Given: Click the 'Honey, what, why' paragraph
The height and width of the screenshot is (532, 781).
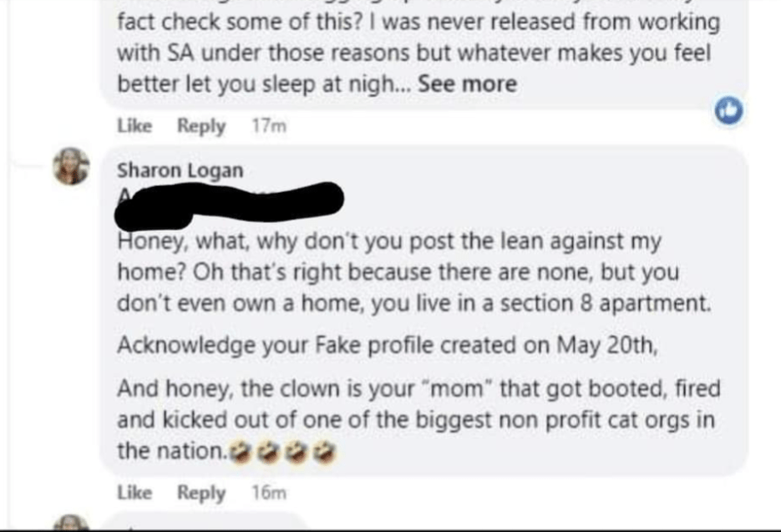Looking at the screenshot, I should [390, 242].
